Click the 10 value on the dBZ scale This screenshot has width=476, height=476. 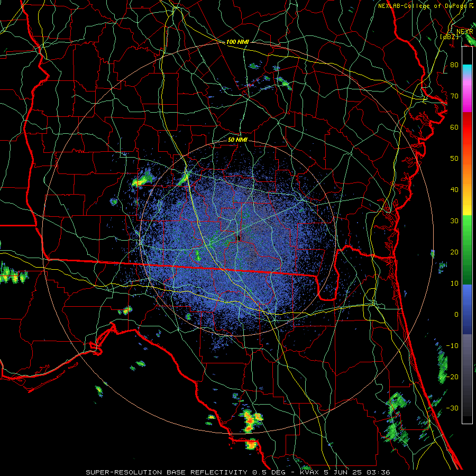[454, 283]
